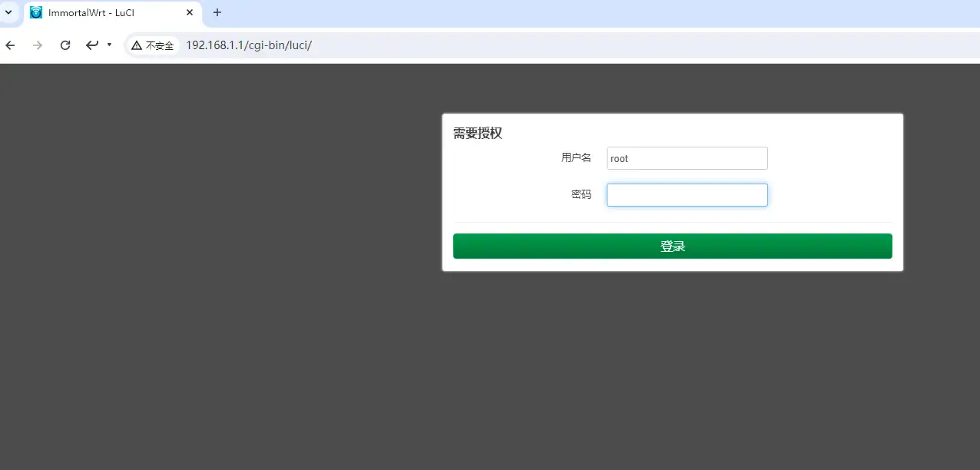Open the tab search chevron at top left
Viewport: 980px width, 470px height.
[8, 12]
